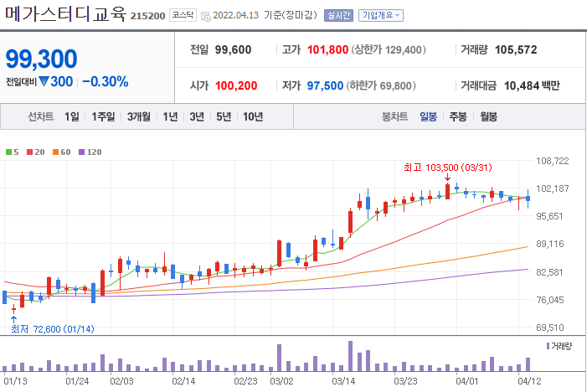587x392 pixels.
Task: Click the purple 120-day moving average swatch
Action: pyautogui.click(x=81, y=152)
